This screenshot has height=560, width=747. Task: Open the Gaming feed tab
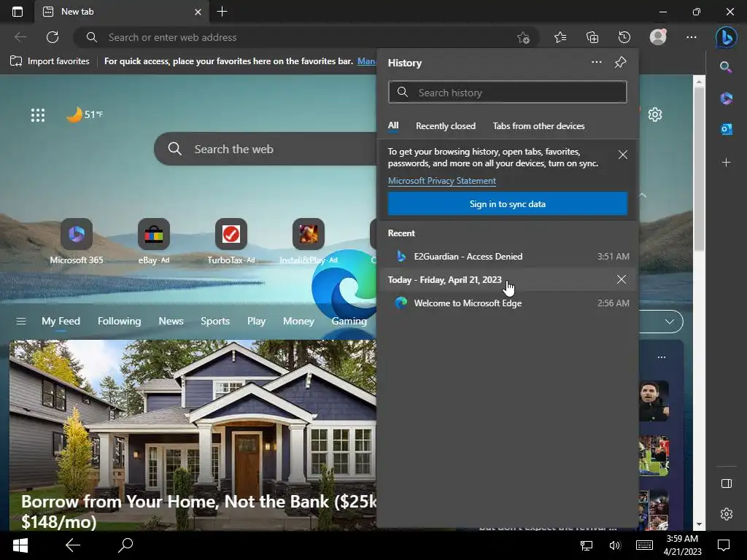click(x=349, y=321)
